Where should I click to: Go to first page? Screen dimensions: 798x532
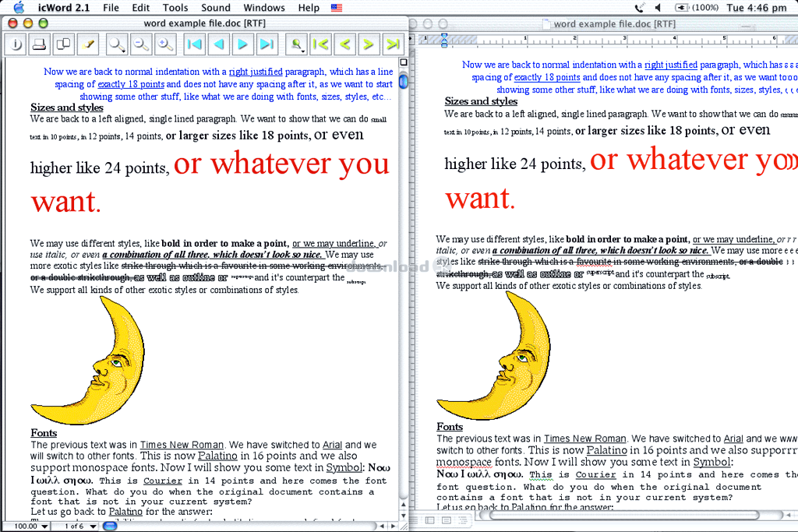pos(194,44)
